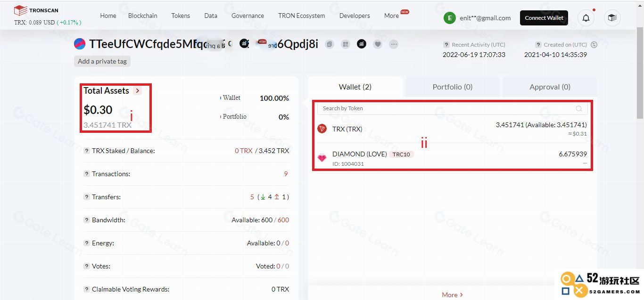Click the Transfers help icon

pyautogui.click(x=87, y=197)
